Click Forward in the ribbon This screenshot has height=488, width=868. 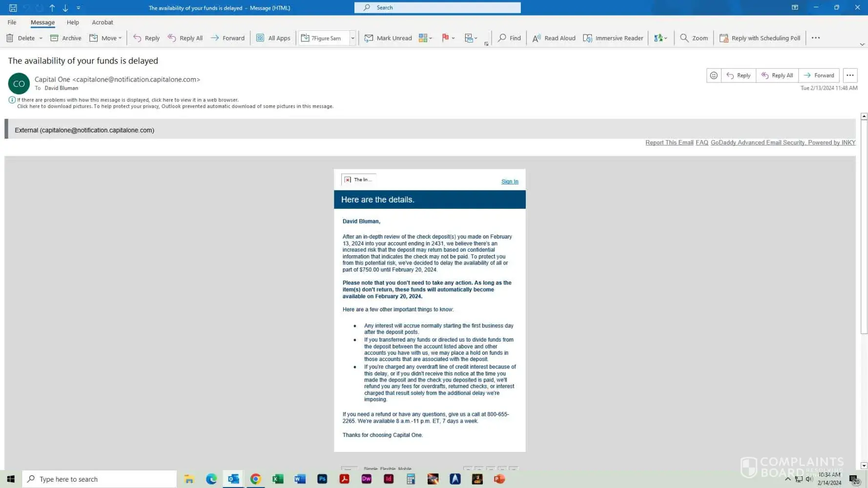click(227, 38)
